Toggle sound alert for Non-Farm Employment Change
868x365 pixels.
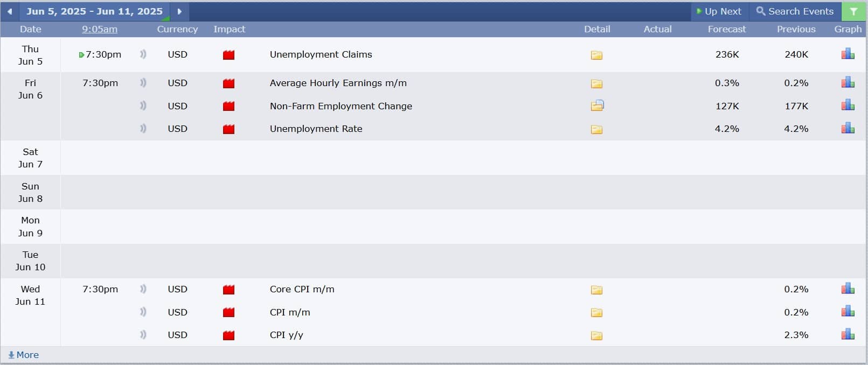click(x=143, y=106)
